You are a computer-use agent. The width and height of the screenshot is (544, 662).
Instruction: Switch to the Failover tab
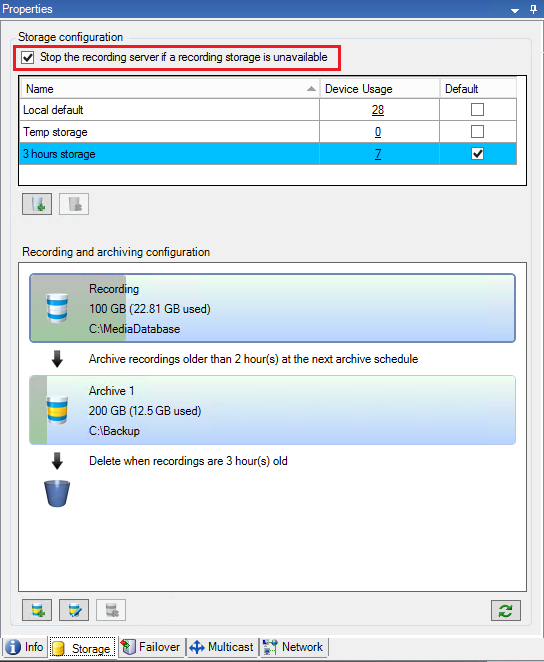150,647
